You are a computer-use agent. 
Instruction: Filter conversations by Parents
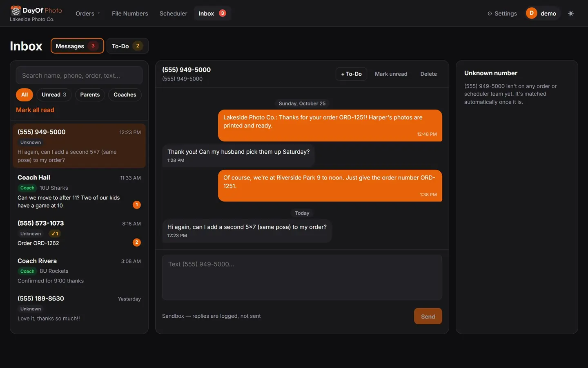[90, 94]
